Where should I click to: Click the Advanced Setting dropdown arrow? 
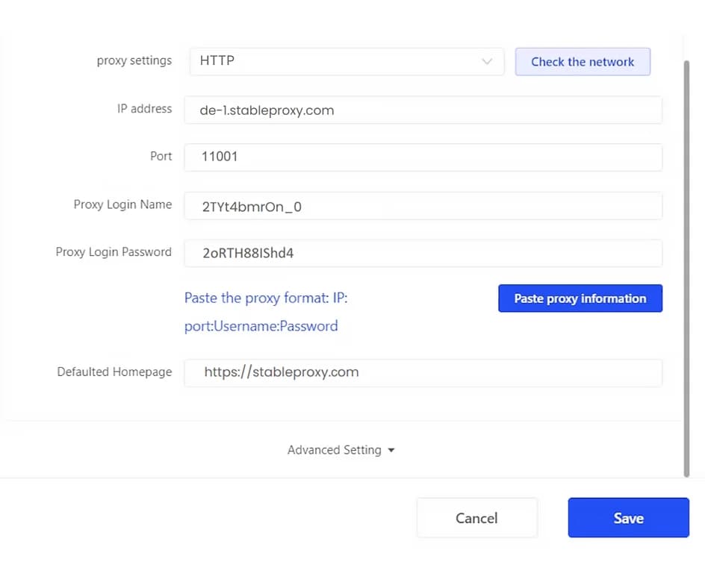[x=390, y=450]
